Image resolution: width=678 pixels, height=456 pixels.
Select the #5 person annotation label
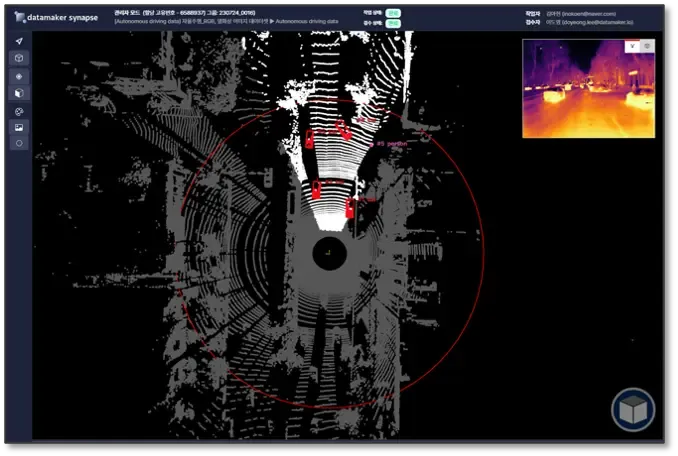(387, 143)
